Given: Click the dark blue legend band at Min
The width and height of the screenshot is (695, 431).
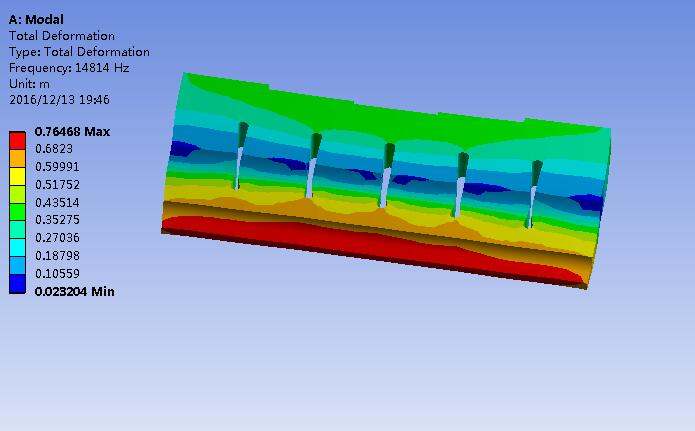Looking at the screenshot, I should click(17, 284).
